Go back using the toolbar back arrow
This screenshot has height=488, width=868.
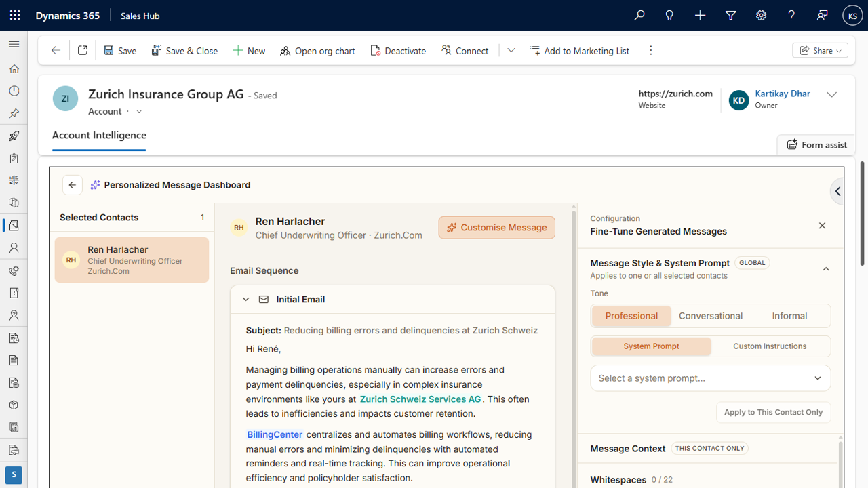(56, 50)
